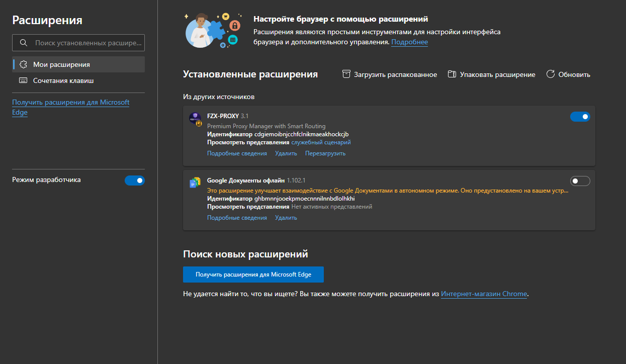The width and height of the screenshot is (626, 364).
Task: Click the keyboard icon beside Сочетания клавиш
Action: pos(23,80)
